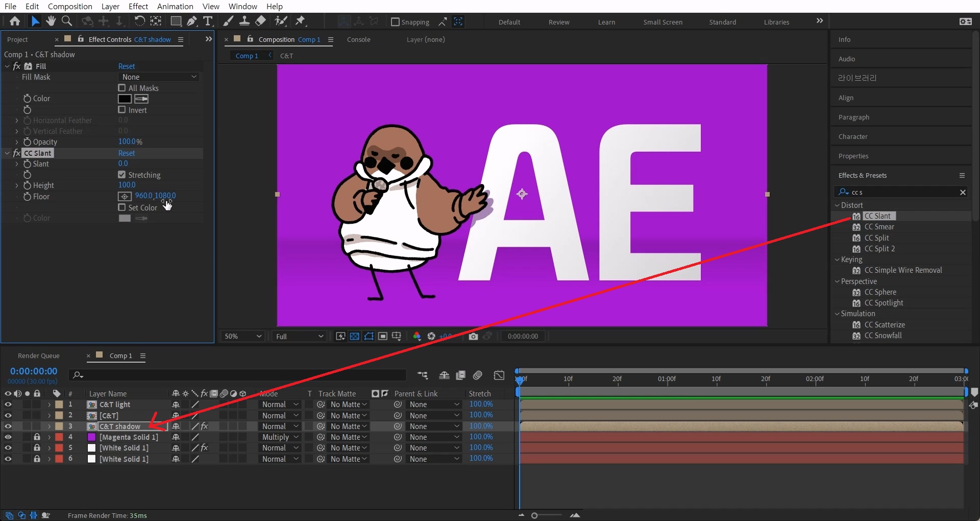Viewport: 980px width, 521px height.
Task: Click the grey CC Slant Color swatch
Action: [125, 218]
